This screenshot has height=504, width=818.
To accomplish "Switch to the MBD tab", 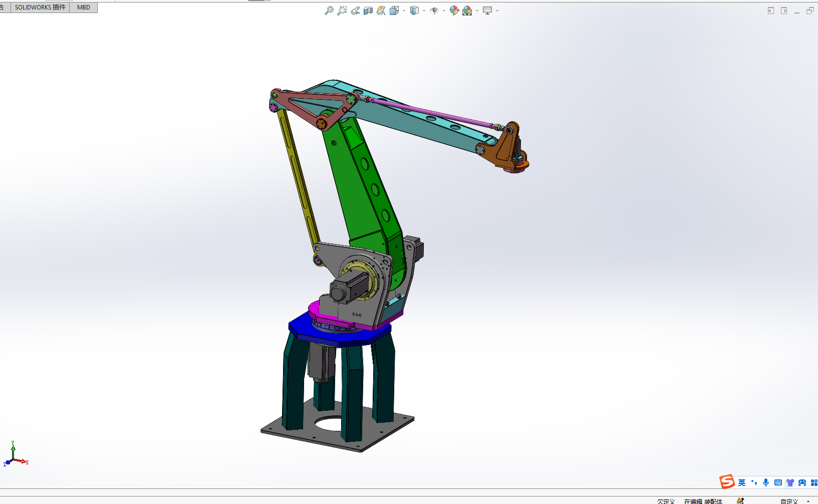I will click(84, 8).
